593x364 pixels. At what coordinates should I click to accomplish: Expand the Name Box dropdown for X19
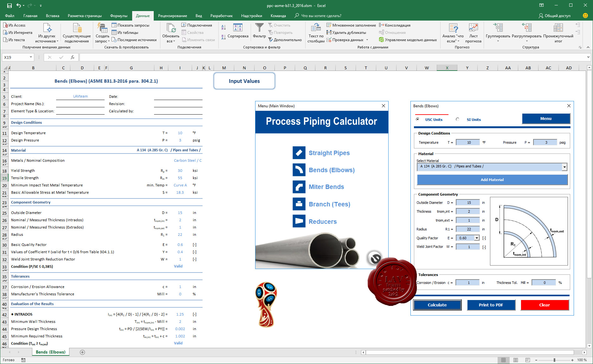(x=31, y=57)
